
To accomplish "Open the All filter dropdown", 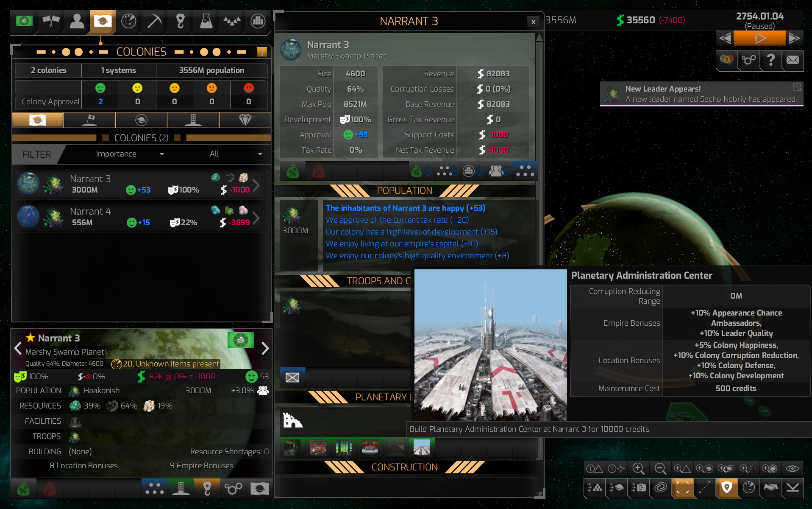I will 236,154.
